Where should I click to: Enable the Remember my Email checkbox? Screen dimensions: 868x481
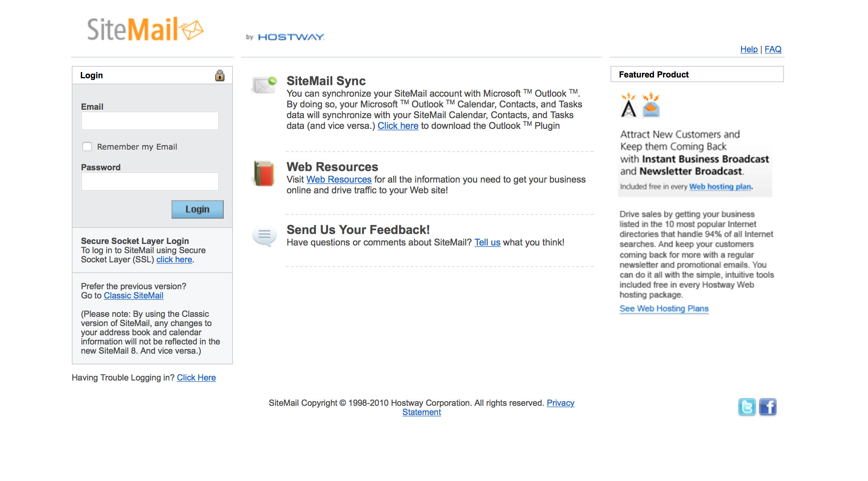87,147
